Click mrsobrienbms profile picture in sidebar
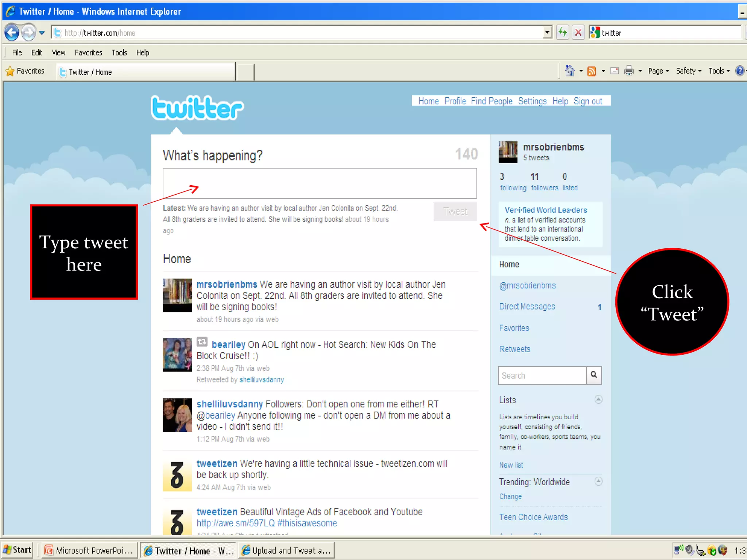747x560 pixels. [x=508, y=152]
